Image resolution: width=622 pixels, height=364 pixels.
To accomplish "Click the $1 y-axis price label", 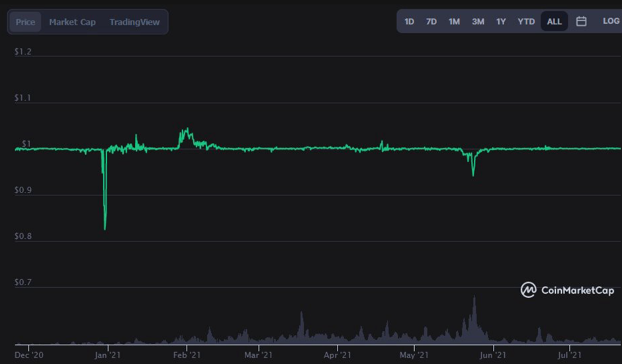I will 26,144.
